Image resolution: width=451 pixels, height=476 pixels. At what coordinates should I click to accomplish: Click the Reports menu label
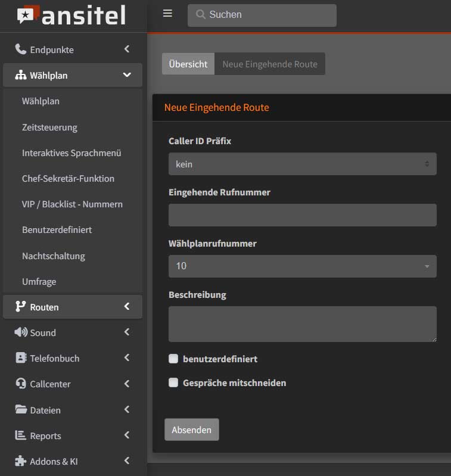coord(45,436)
